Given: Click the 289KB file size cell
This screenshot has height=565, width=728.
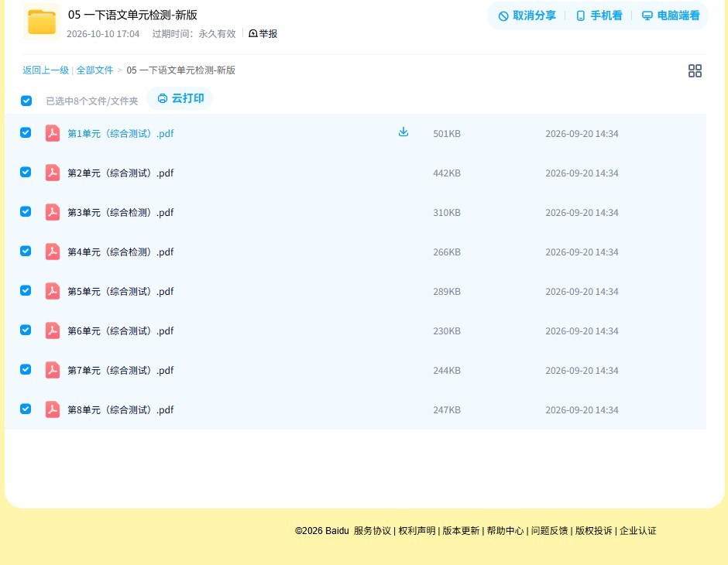Looking at the screenshot, I should [x=447, y=291].
